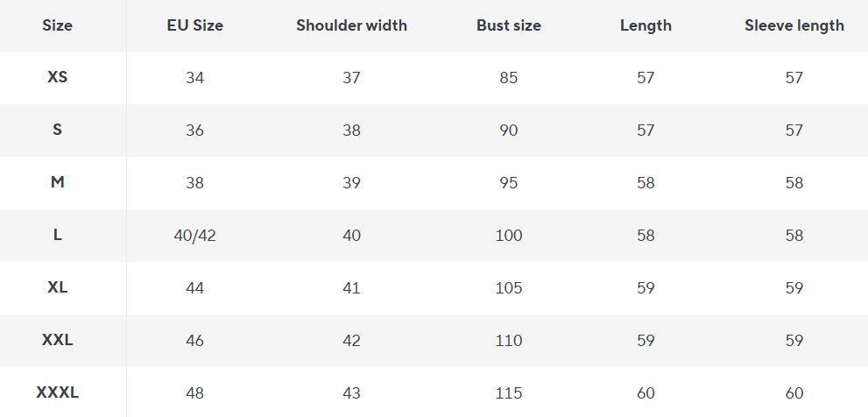The width and height of the screenshot is (868, 417).
Task: Click the bust size value 105
Action: (508, 287)
